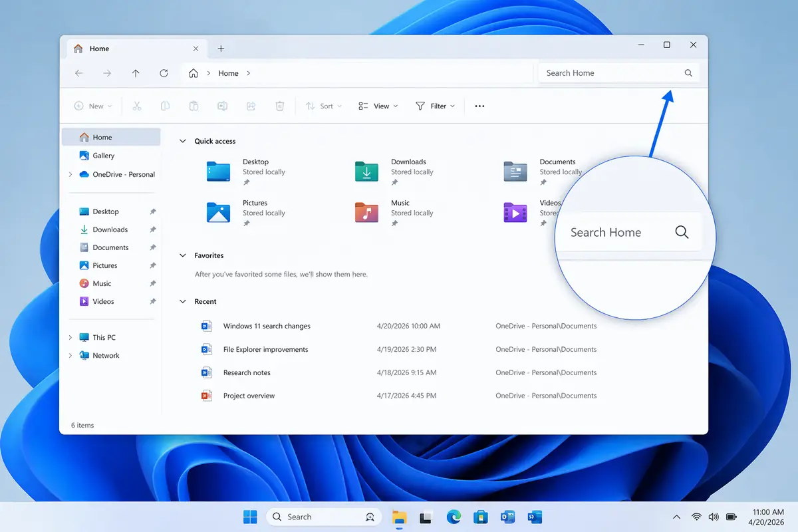This screenshot has height=532, width=798.
Task: Open the Filter dropdown menu
Action: pos(435,106)
